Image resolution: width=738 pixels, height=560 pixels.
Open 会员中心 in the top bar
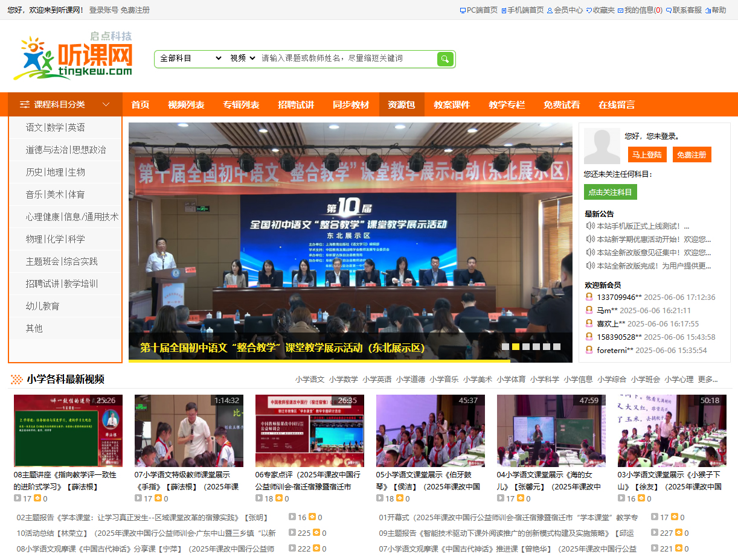pos(565,10)
